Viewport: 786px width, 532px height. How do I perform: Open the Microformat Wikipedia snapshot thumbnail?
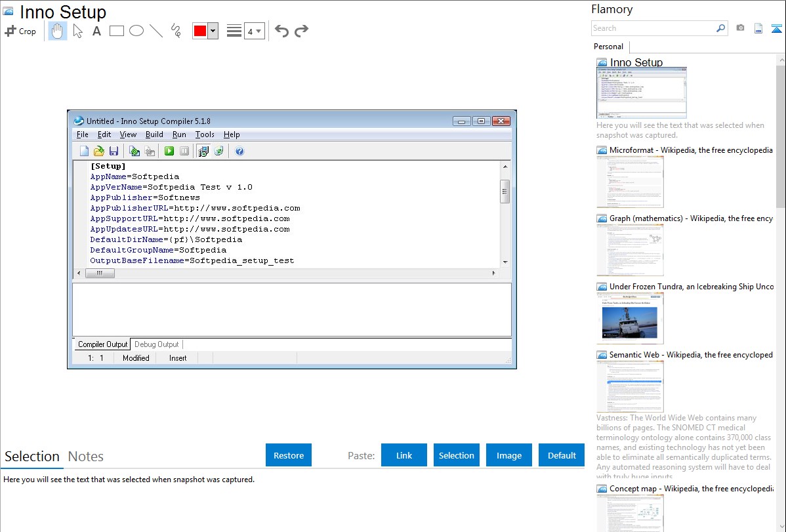(x=630, y=182)
